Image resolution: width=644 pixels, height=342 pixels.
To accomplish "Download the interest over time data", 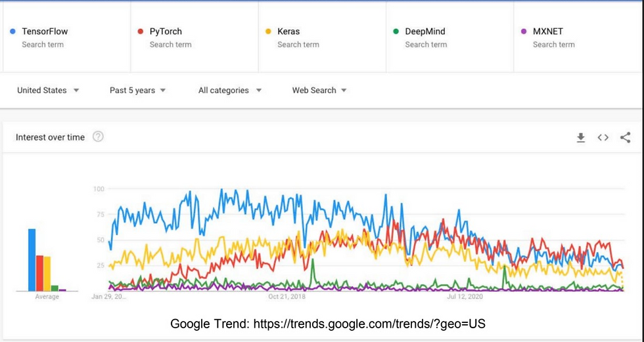I will (581, 138).
